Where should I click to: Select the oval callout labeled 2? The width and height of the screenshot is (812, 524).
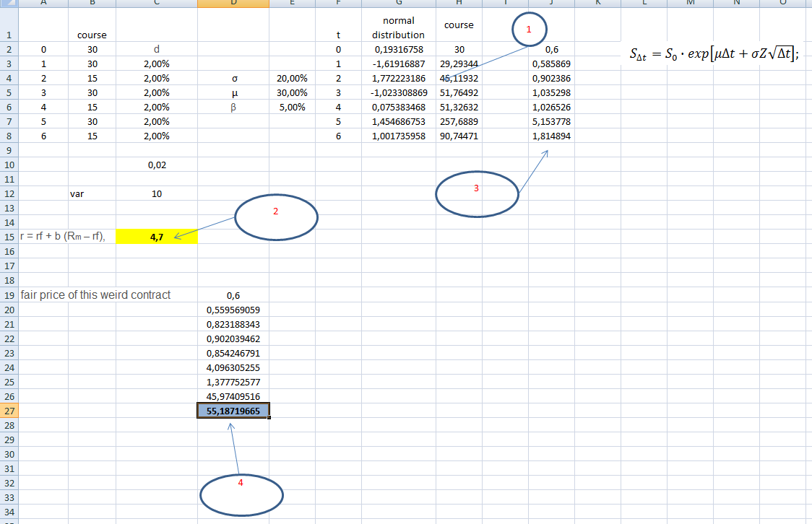(x=276, y=216)
